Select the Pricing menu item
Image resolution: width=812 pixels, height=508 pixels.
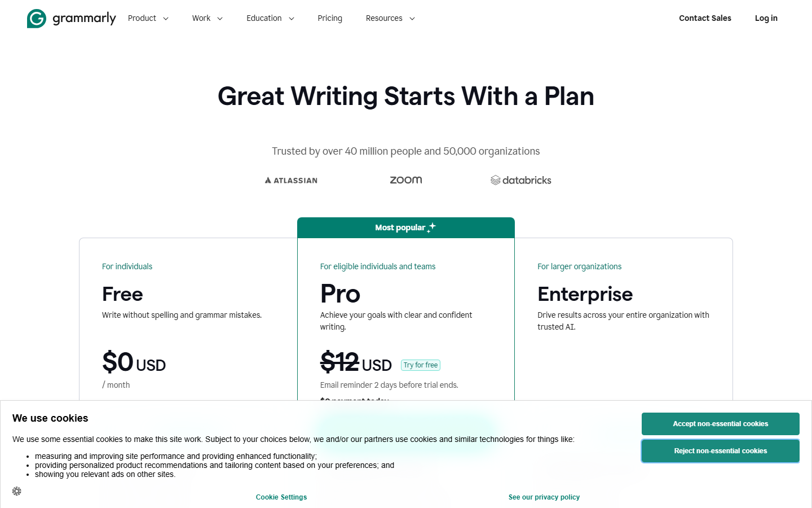click(x=330, y=18)
